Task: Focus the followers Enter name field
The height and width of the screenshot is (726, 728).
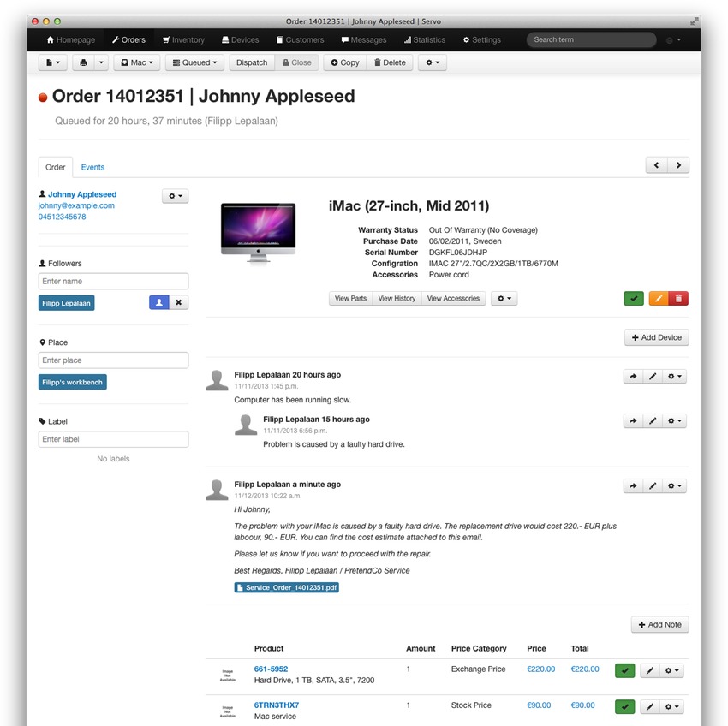Action: (x=113, y=282)
